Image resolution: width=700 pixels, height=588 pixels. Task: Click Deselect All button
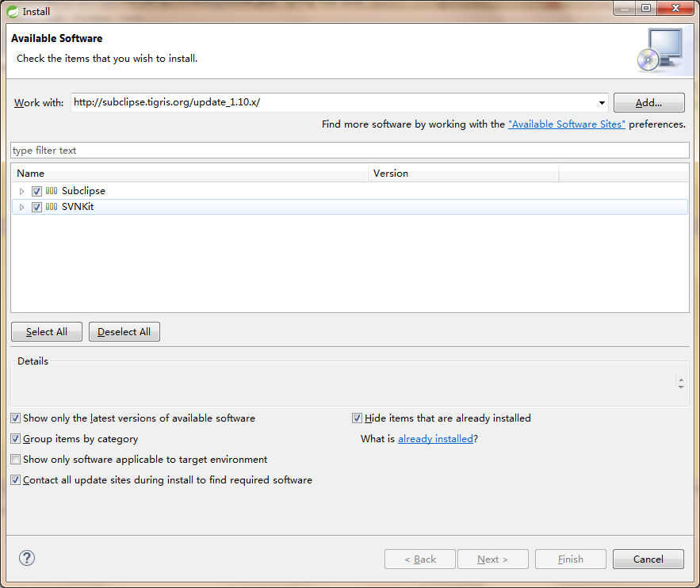pyautogui.click(x=124, y=332)
